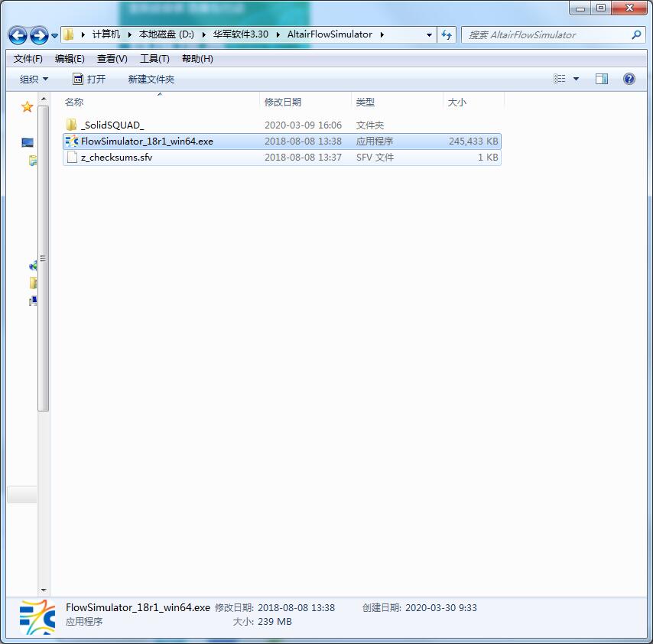Click the FlowSimulator icon in details pane

coord(37,617)
